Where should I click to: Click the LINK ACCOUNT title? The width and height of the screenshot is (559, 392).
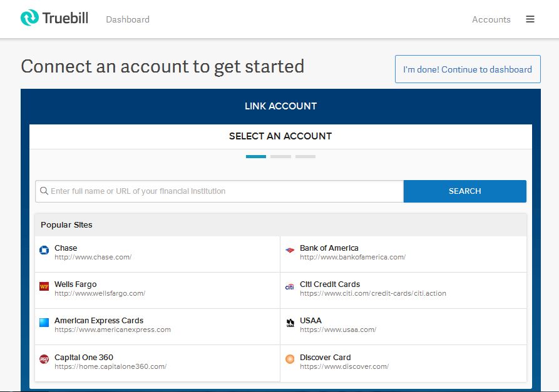280,106
